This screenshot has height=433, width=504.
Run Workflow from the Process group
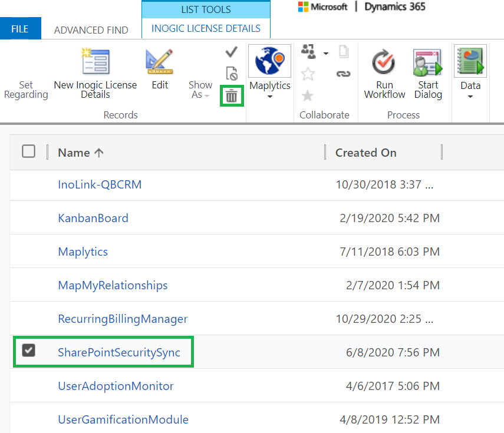(384, 74)
